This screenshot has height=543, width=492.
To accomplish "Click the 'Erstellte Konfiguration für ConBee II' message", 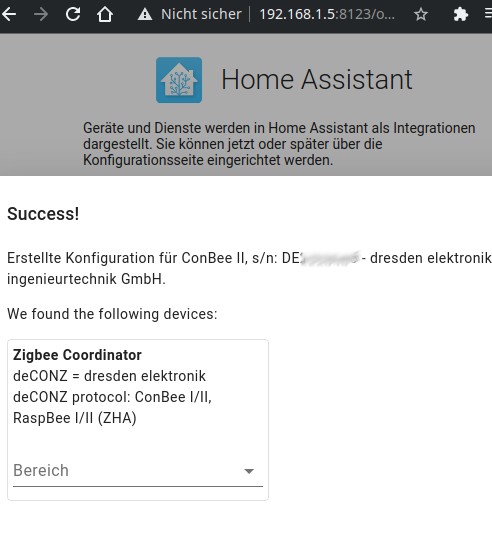I will click(249, 268).
